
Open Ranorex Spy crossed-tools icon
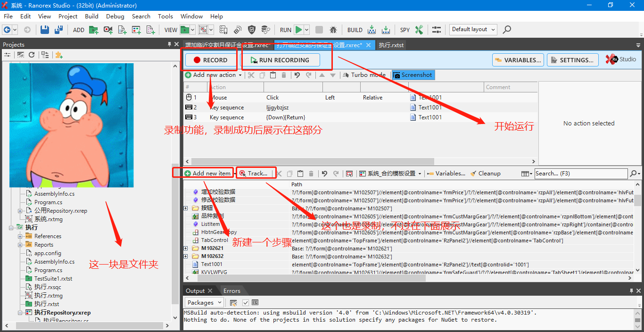click(419, 30)
